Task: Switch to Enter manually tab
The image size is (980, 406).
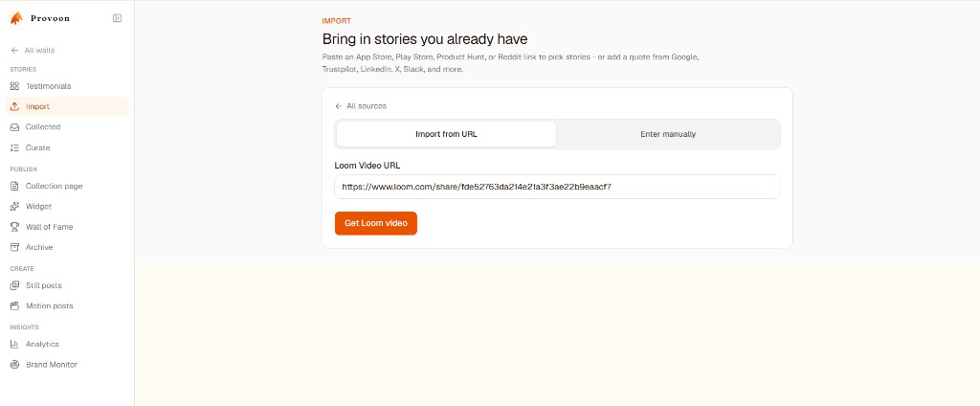Action: click(x=668, y=134)
